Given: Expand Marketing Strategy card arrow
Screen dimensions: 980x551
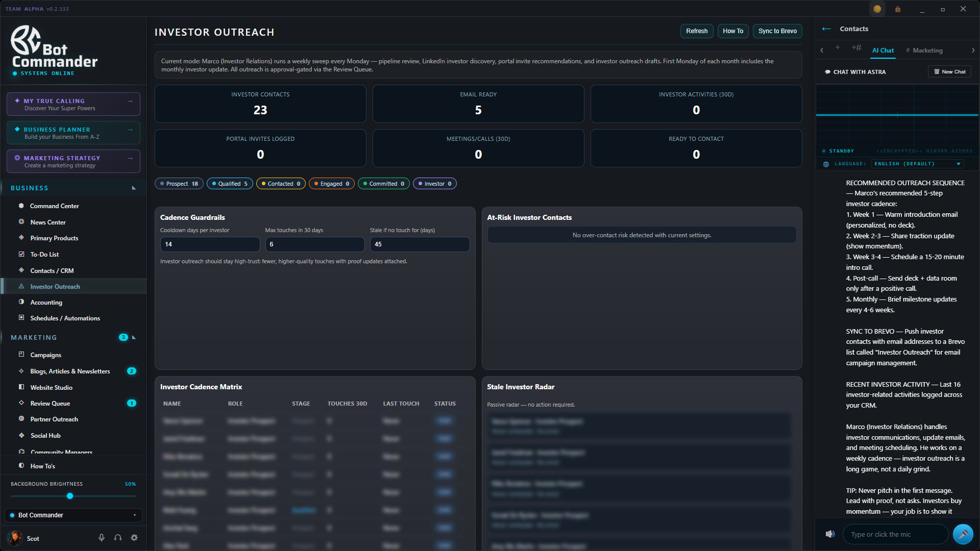Looking at the screenshot, I should coord(130,158).
